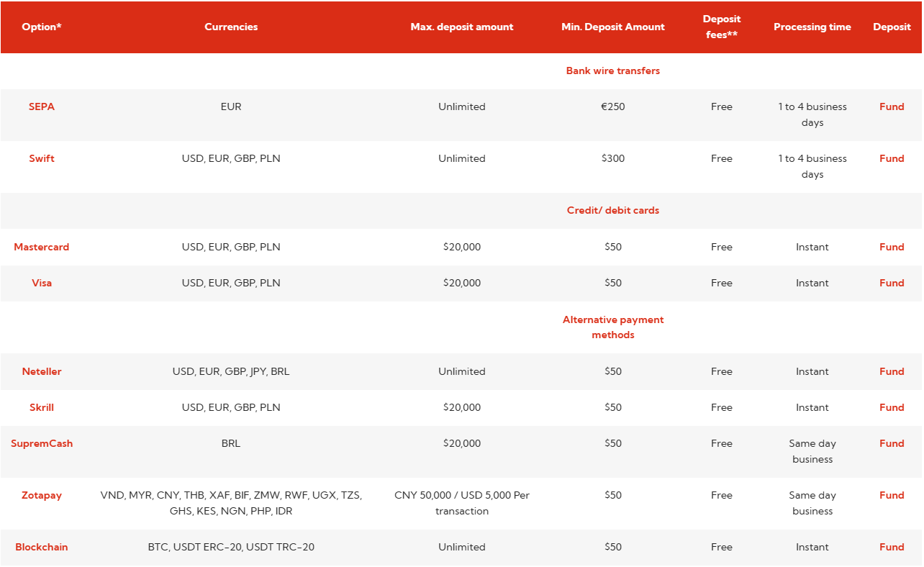Click Fund in the Zotapay row
The height and width of the screenshot is (567, 924).
pyautogui.click(x=892, y=495)
